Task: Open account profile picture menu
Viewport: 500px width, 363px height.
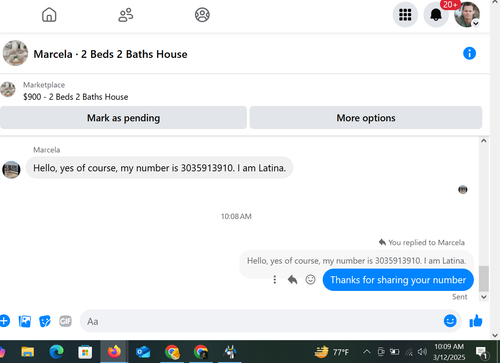Action: pyautogui.click(x=467, y=15)
